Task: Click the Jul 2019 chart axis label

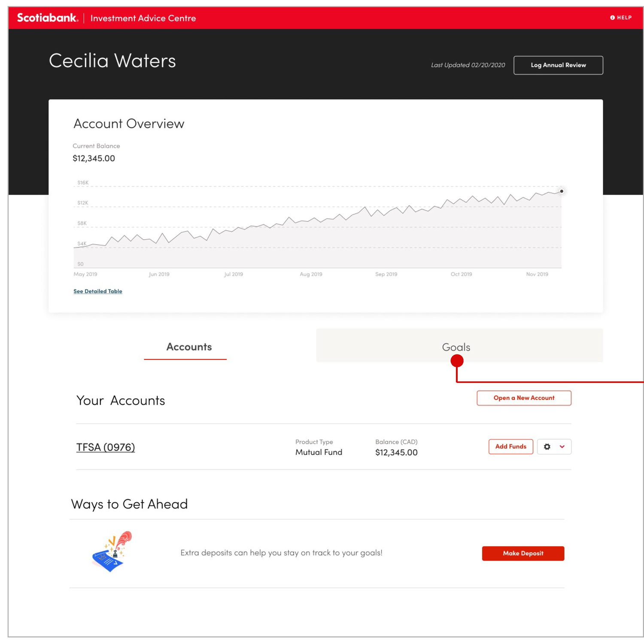Action: [234, 274]
